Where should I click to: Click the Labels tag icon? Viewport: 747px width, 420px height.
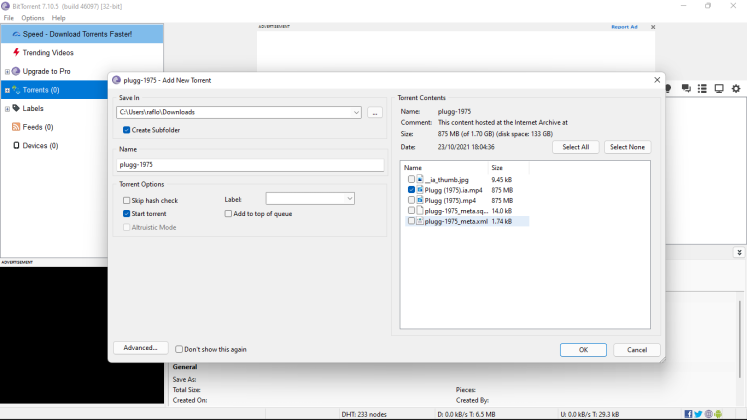pyautogui.click(x=16, y=108)
